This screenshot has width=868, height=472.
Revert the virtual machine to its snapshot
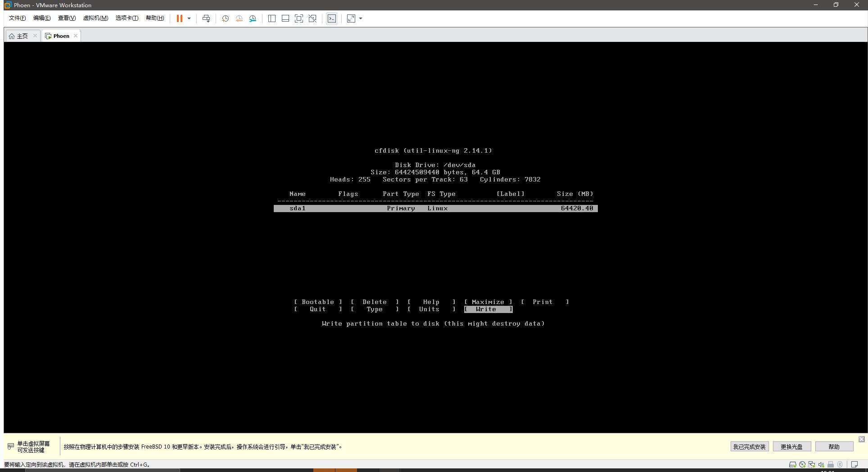click(239, 18)
